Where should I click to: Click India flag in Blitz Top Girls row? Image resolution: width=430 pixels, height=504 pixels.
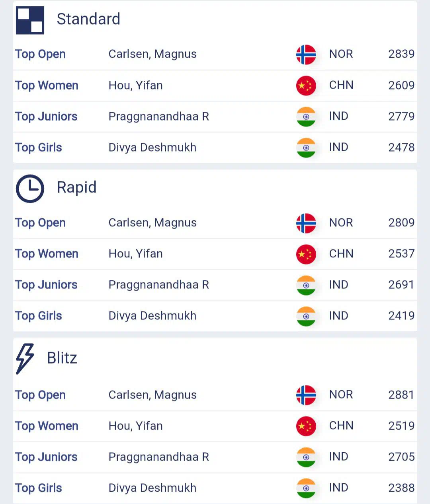click(x=306, y=488)
